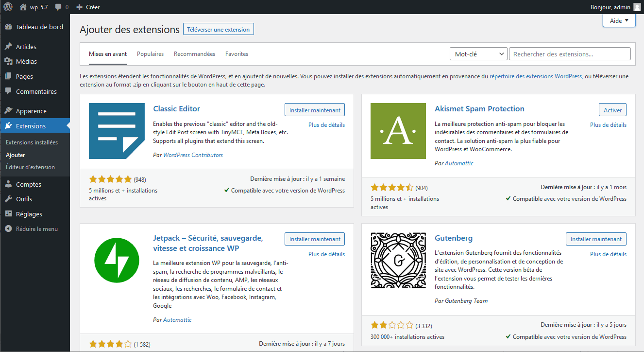This screenshot has width=644, height=352.
Task: Click the Pages sidebar icon
Action: click(9, 76)
